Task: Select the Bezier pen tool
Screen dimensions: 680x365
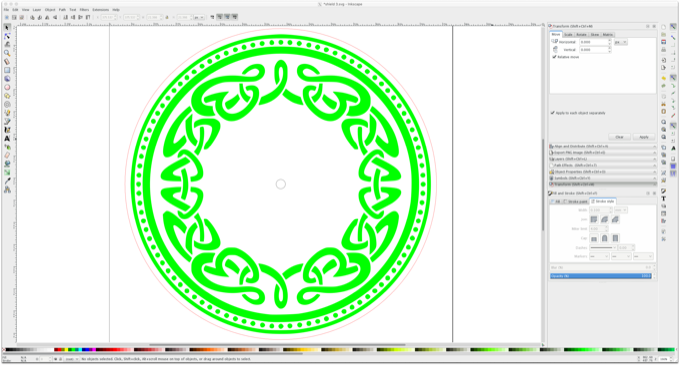Action: click(7, 121)
